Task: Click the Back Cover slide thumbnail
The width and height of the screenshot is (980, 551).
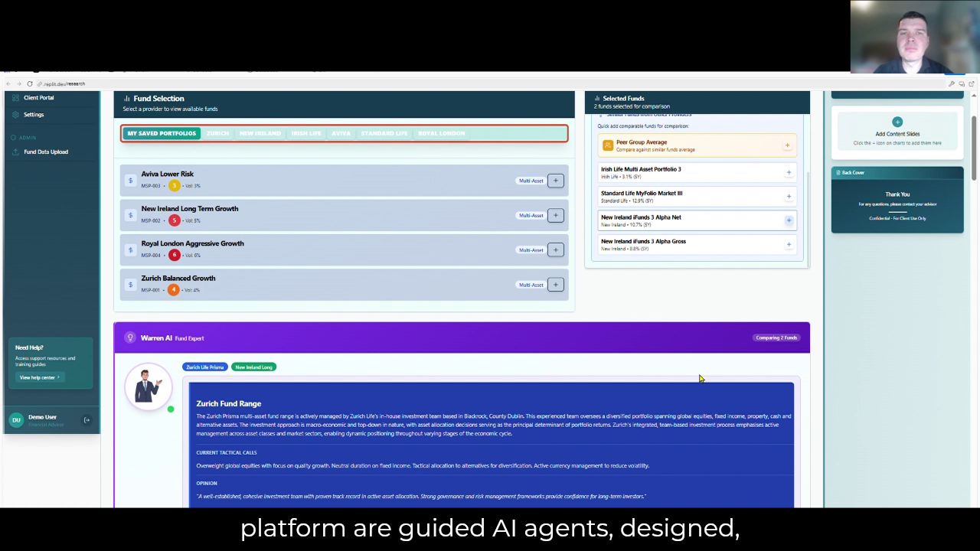Action: [897, 201]
